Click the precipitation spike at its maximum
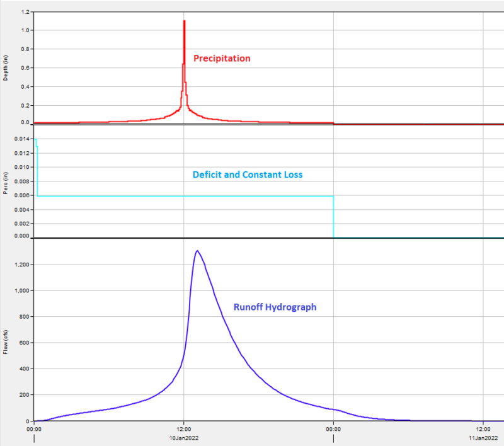The image size is (504, 446). coord(184,21)
